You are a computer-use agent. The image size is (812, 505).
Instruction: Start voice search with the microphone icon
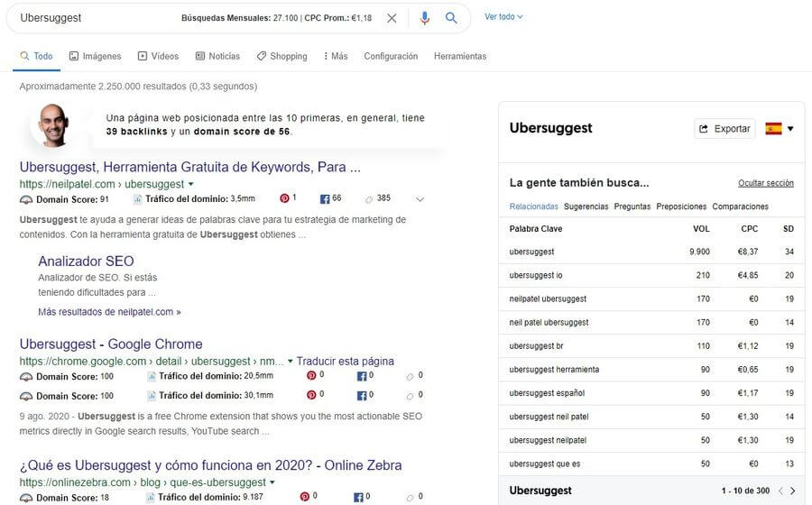point(425,18)
